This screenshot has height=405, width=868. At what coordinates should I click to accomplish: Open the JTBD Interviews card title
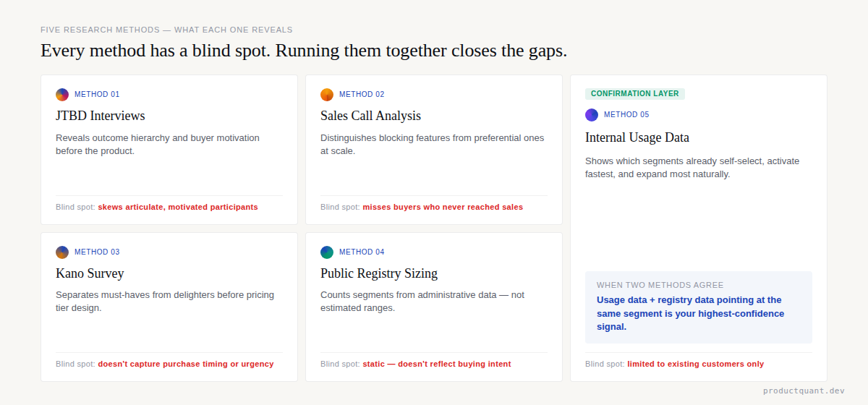click(101, 116)
